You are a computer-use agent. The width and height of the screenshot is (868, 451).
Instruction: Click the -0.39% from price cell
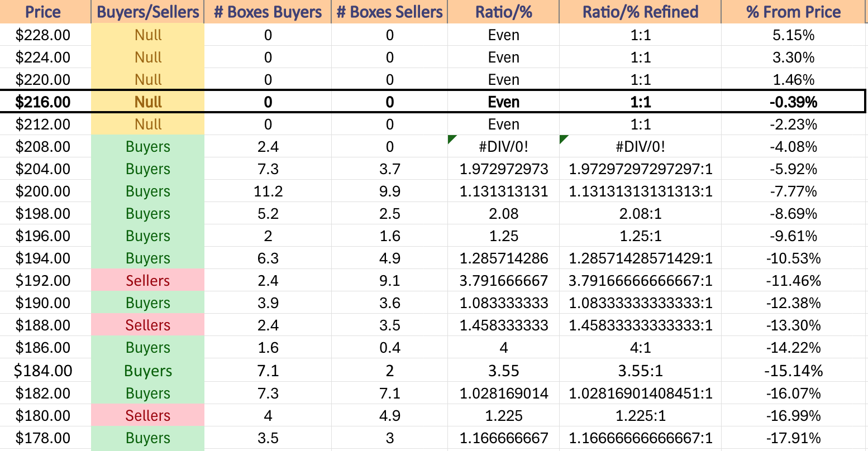coord(793,102)
